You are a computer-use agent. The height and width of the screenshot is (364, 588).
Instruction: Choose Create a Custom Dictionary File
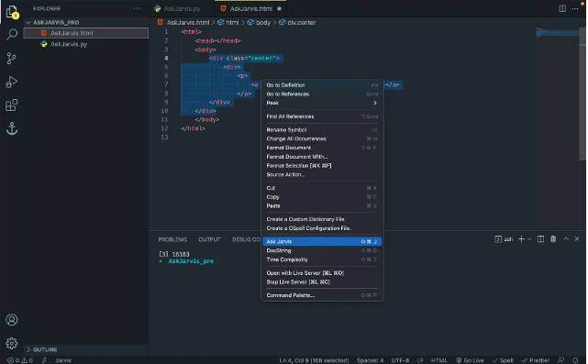click(x=322, y=219)
